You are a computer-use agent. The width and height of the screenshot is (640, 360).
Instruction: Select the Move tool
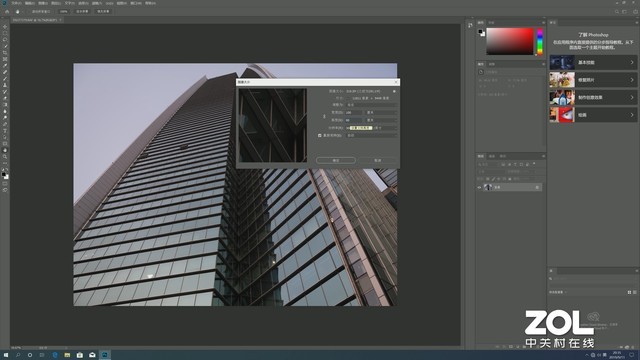pos(5,27)
